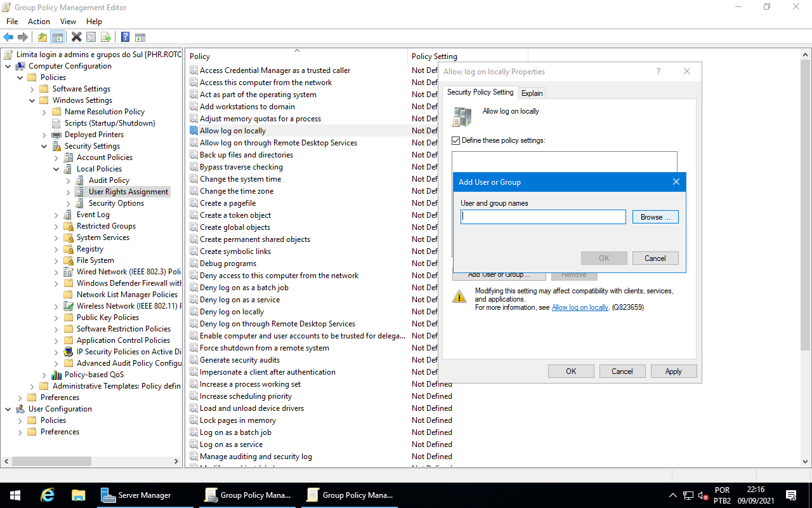Open the Allow log on locally link
Screen dimensions: 812x508
pyautogui.click(x=580, y=307)
